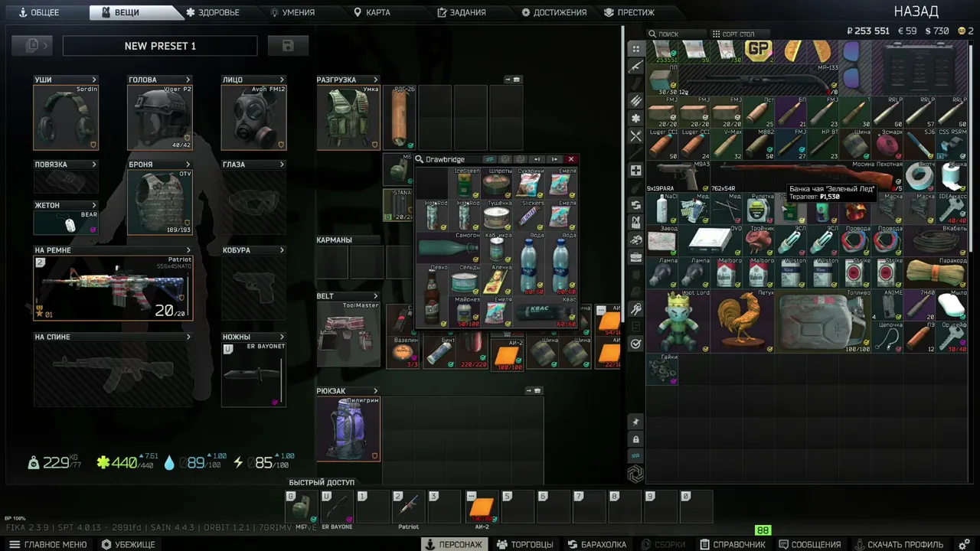Expand the КОБУРА slot chevron
The width and height of the screenshot is (980, 551).
point(282,250)
